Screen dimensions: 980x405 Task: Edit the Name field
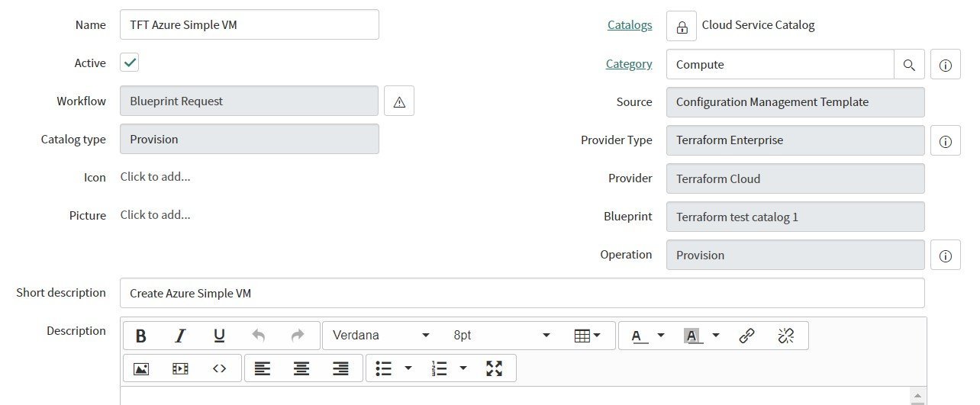(x=250, y=24)
